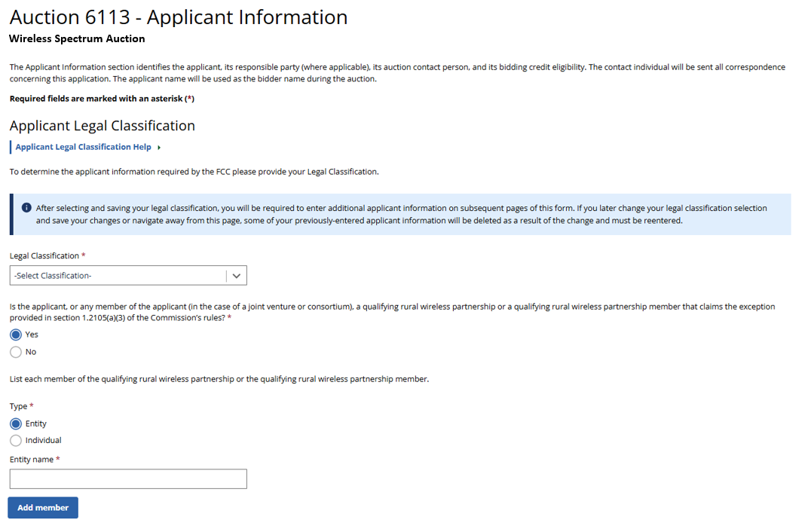This screenshot has width=811, height=532.
Task: Open Applicant Legal Classification Help link
Action: point(83,148)
